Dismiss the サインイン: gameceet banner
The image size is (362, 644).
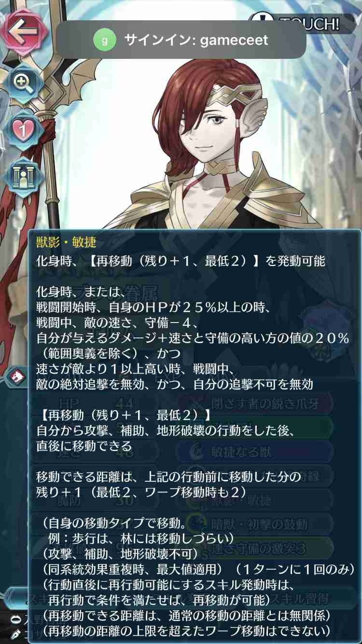point(181,40)
